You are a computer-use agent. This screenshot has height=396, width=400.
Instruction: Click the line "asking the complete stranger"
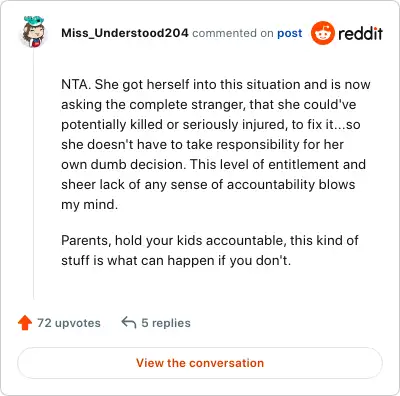[x=209, y=105]
